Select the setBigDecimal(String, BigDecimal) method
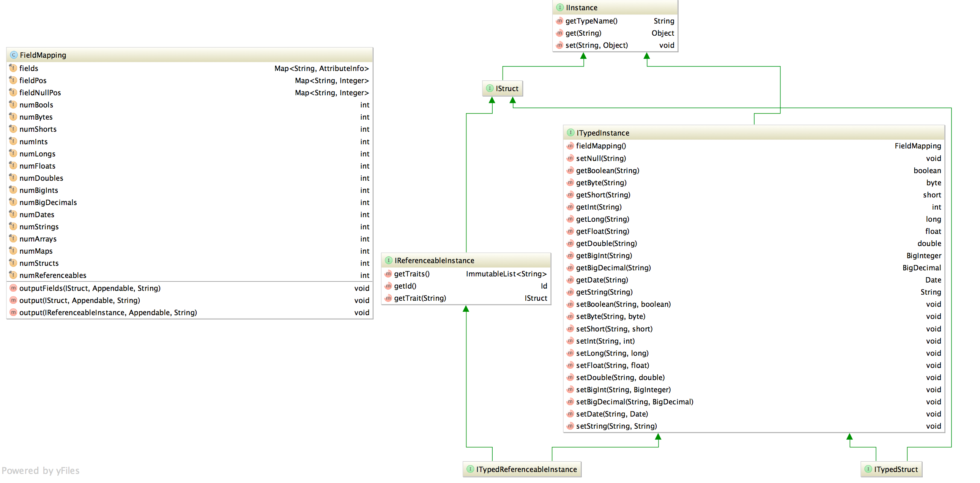The image size is (980, 483). (634, 402)
